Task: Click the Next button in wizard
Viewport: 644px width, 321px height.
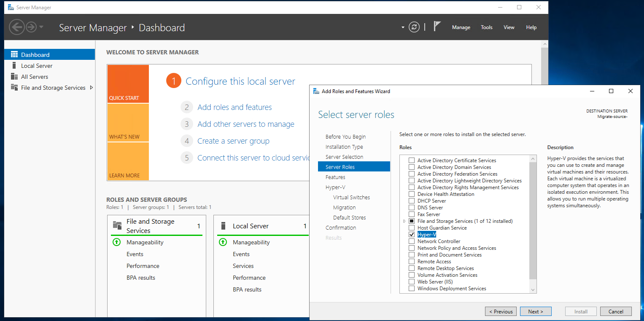Action: tap(535, 312)
